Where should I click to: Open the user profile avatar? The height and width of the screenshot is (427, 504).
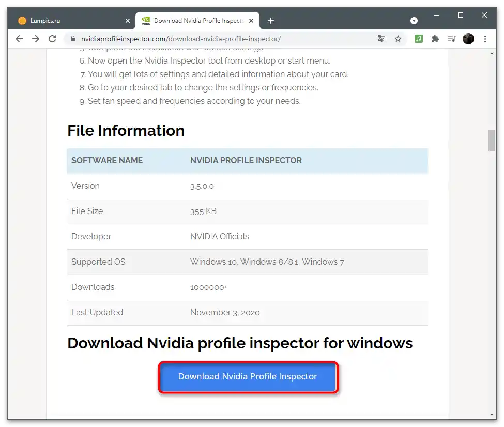point(468,39)
